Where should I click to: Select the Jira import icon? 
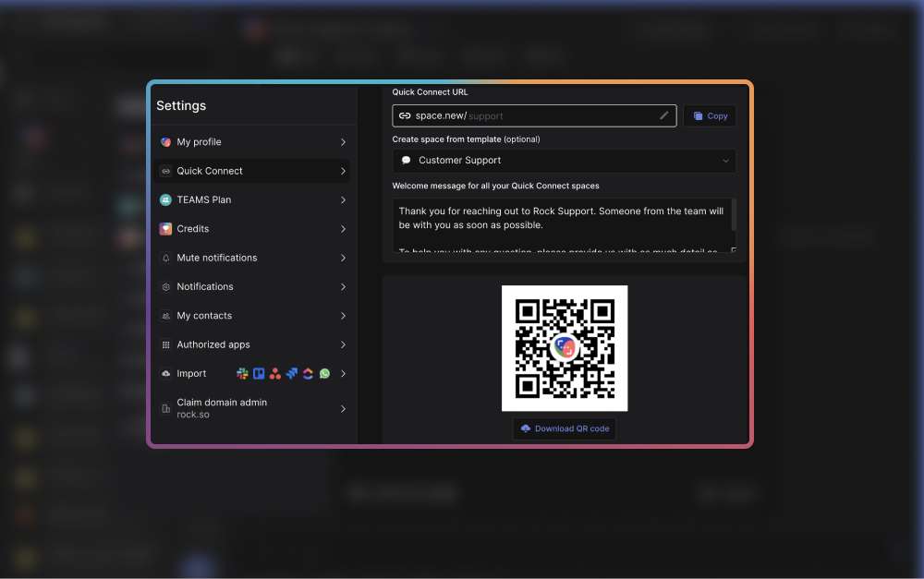[x=292, y=373]
